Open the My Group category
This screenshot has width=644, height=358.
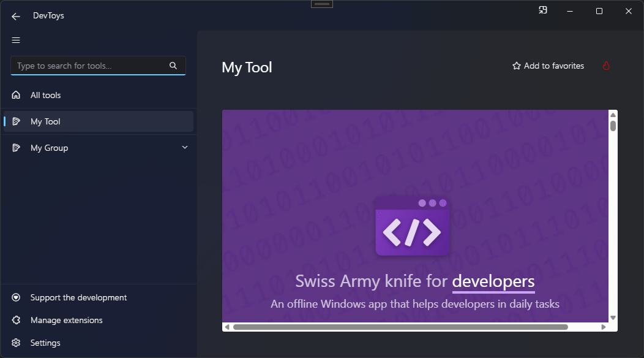click(x=98, y=148)
